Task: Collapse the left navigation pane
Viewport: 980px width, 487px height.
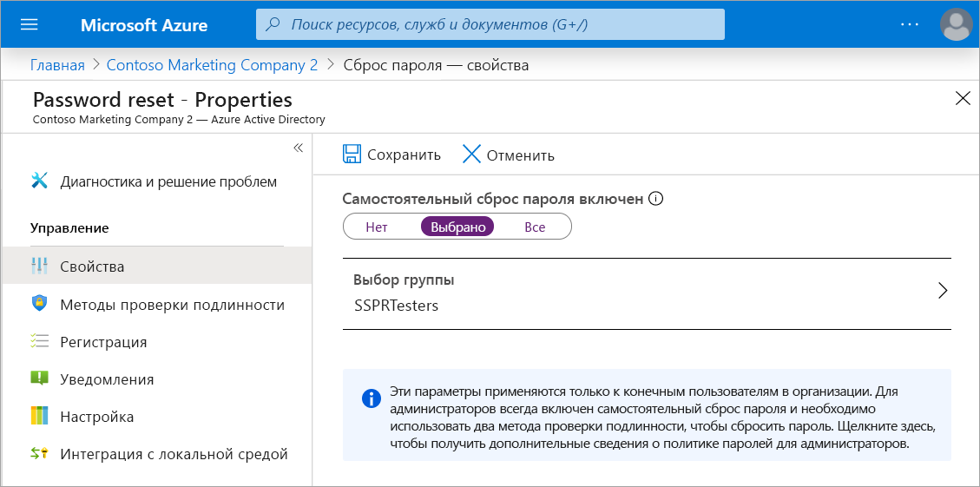Action: click(x=298, y=148)
